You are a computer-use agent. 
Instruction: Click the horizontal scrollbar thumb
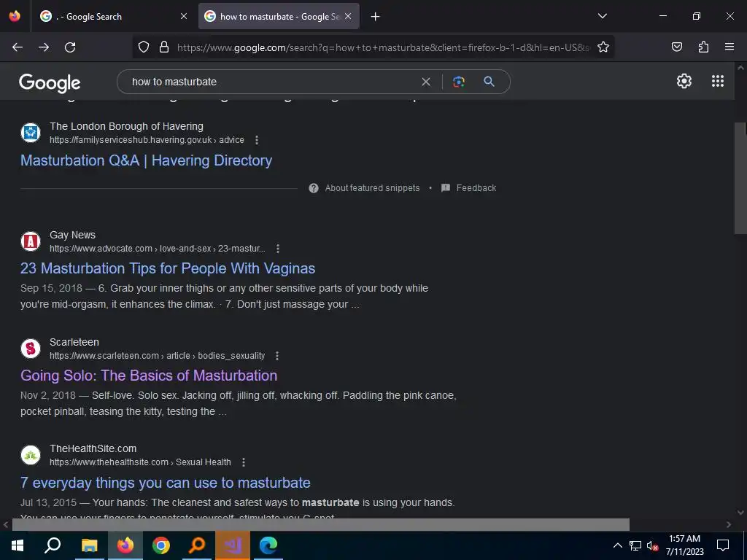321,525
